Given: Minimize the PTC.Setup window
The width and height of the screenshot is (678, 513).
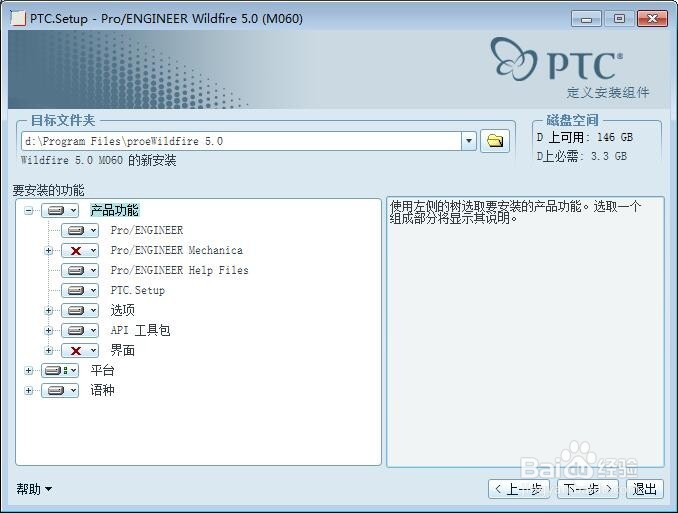Looking at the screenshot, I should [586, 19].
